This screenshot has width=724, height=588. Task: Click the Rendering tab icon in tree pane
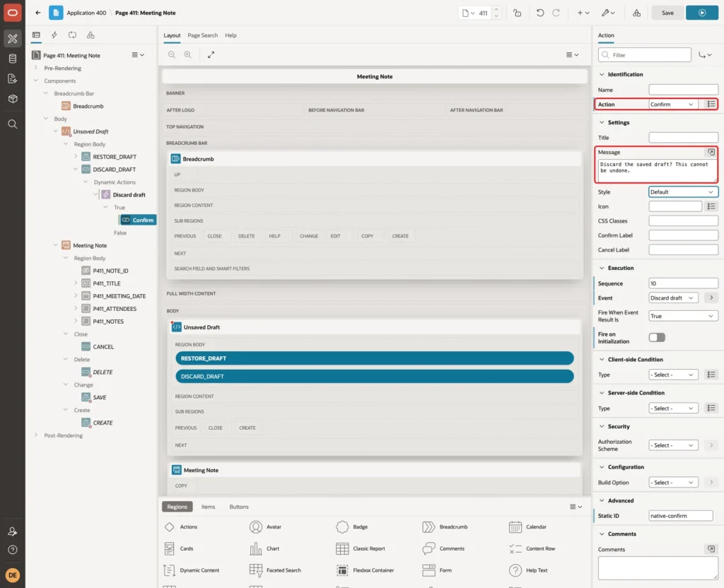coord(36,35)
